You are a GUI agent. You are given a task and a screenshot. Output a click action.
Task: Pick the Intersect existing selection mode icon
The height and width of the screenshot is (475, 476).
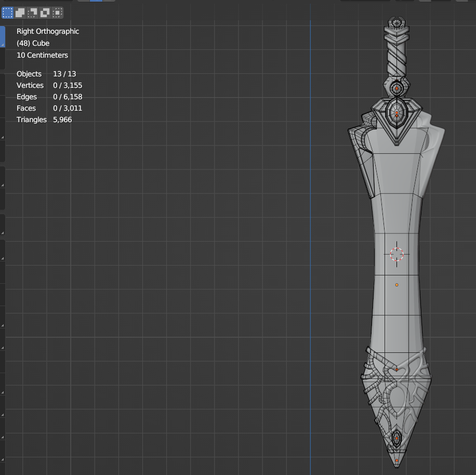(x=57, y=13)
